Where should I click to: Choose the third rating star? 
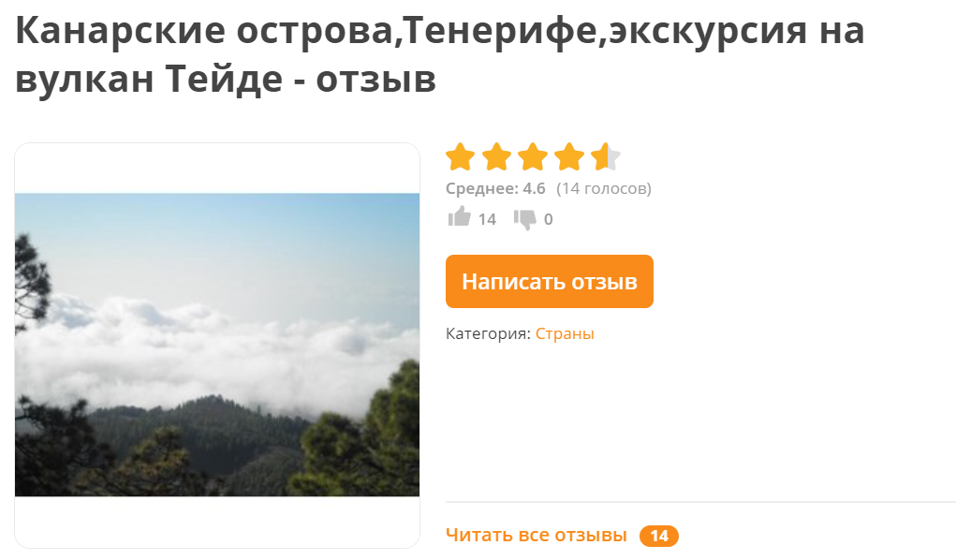point(534,156)
